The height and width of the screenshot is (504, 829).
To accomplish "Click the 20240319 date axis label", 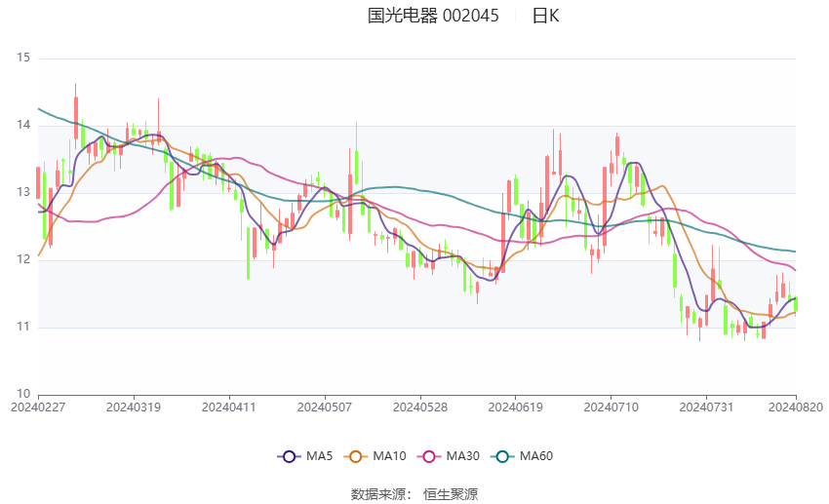I will coord(134,407).
